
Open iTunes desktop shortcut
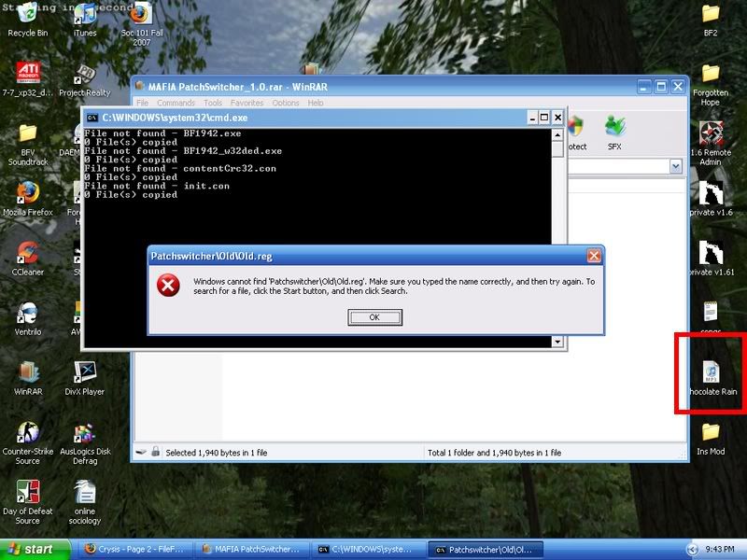(x=84, y=16)
